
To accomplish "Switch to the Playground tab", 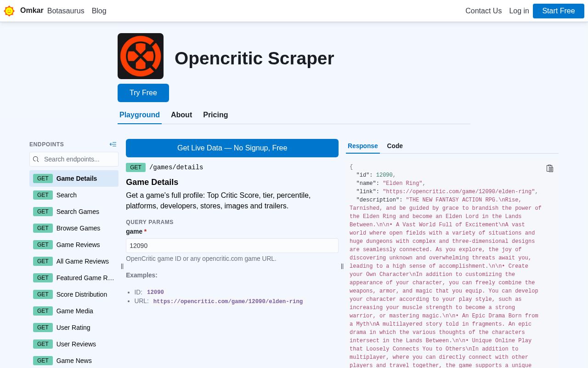I will coord(140,115).
